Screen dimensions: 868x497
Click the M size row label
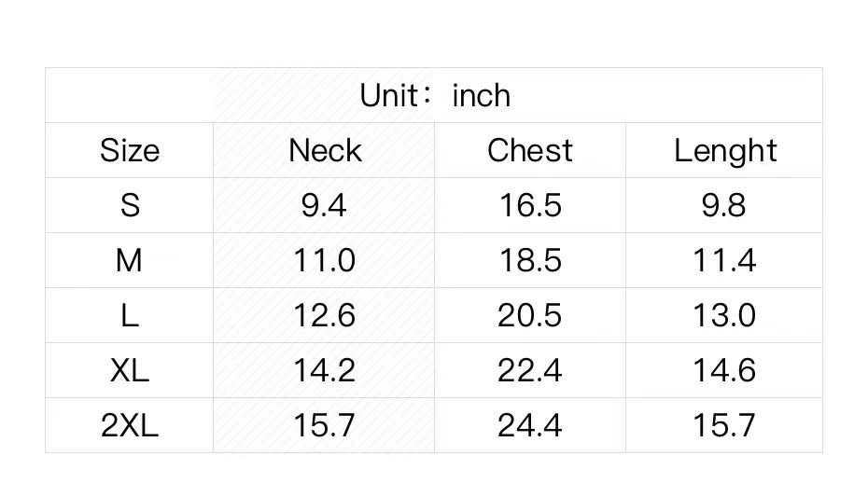click(130, 260)
